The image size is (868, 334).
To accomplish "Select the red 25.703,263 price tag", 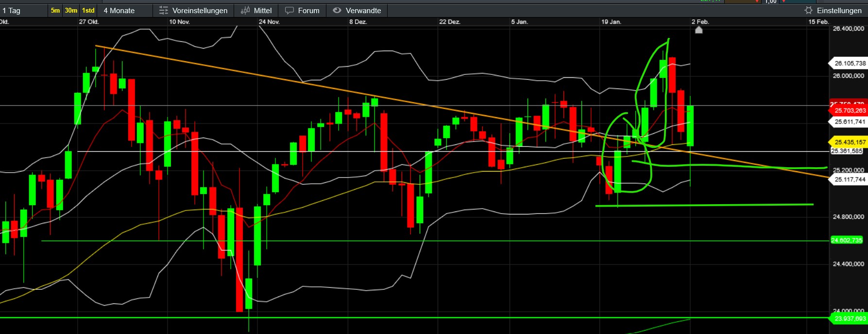I will (849, 111).
